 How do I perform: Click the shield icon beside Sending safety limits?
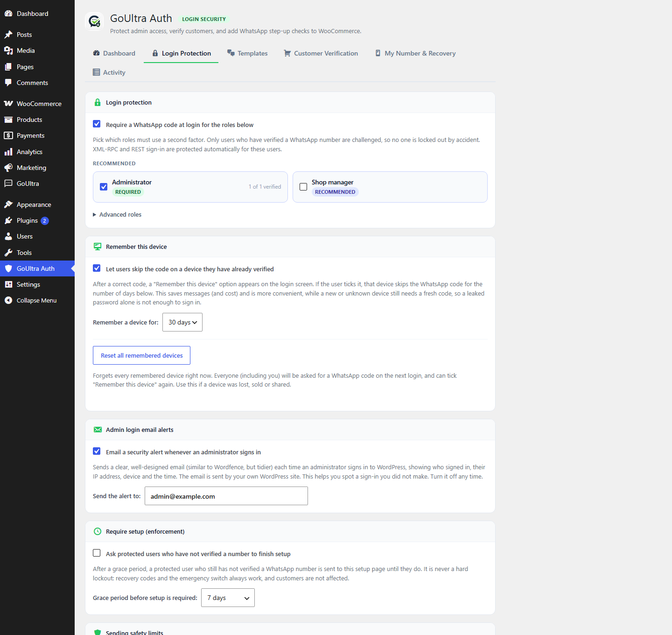tap(98, 632)
